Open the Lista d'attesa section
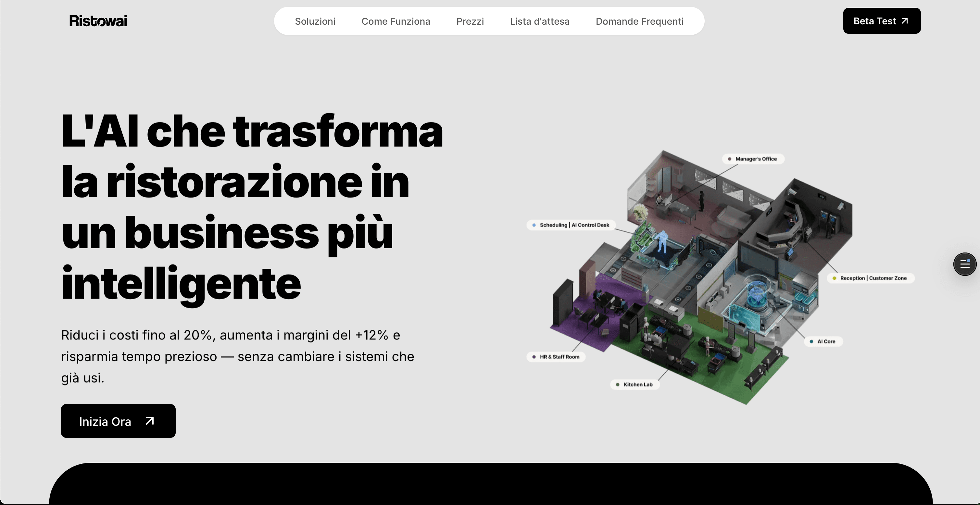 click(x=539, y=21)
